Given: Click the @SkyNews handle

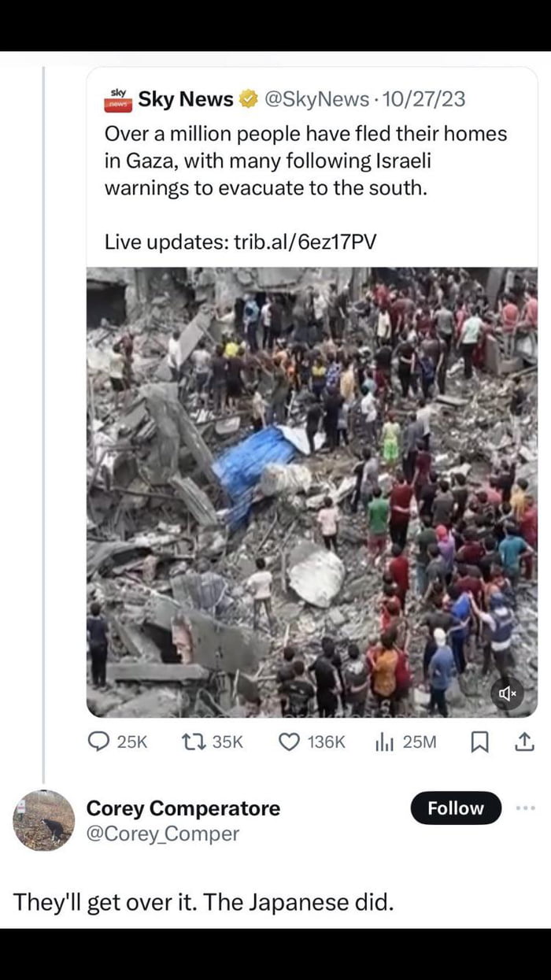Looking at the screenshot, I should 316,99.
